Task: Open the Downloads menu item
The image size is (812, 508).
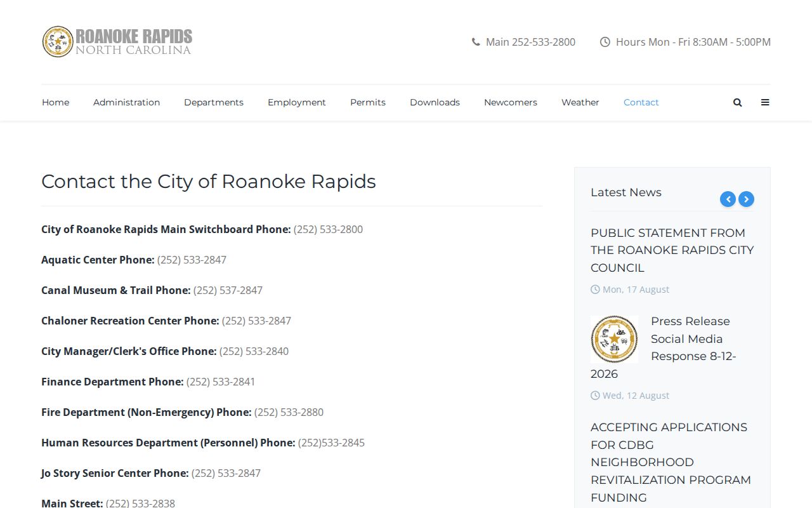Action: pyautogui.click(x=435, y=102)
